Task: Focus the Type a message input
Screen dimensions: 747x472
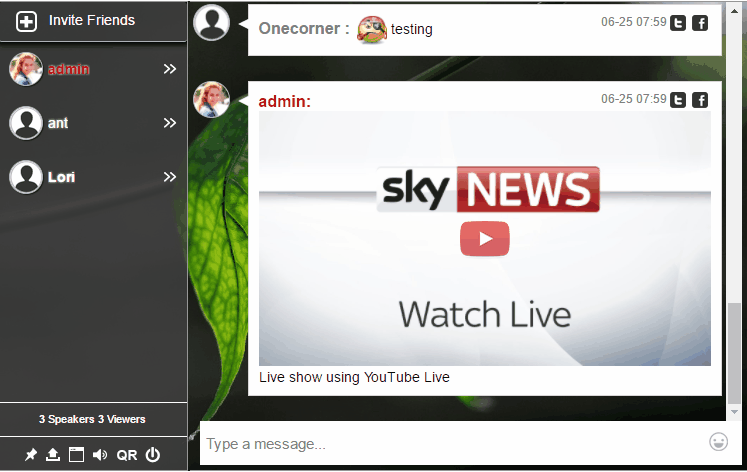Action: point(453,444)
